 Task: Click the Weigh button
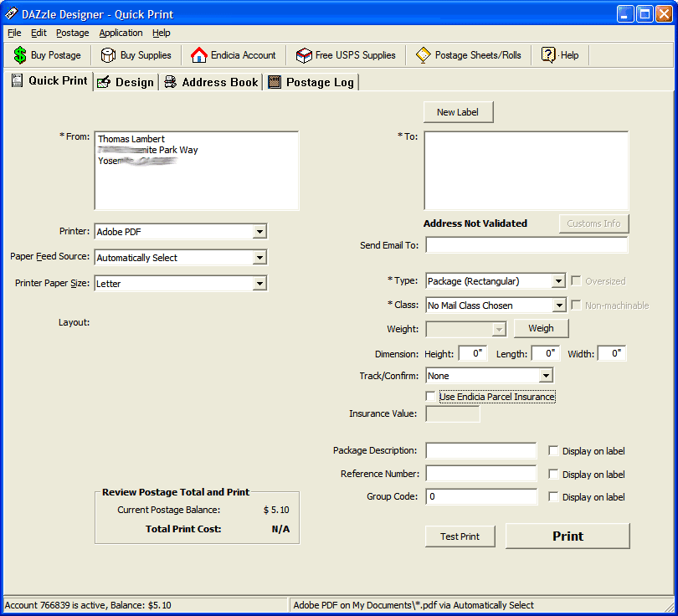541,328
